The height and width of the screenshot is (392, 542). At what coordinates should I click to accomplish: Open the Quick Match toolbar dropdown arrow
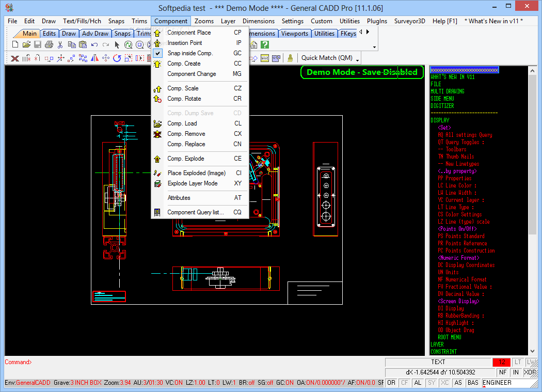pos(357,60)
